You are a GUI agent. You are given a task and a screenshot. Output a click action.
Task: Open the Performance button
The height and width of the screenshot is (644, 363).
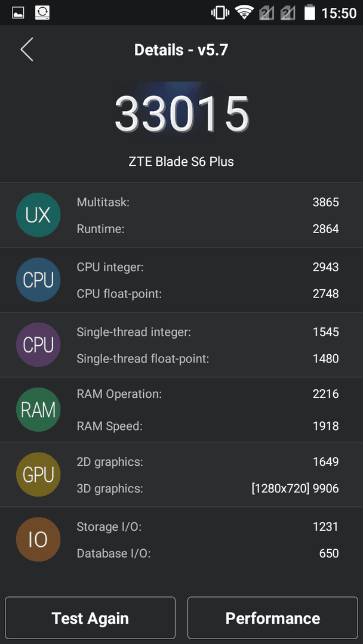(x=273, y=618)
